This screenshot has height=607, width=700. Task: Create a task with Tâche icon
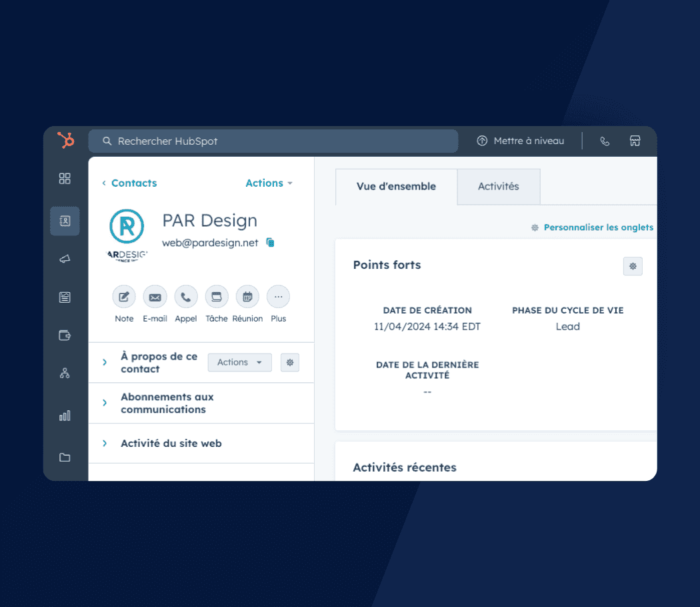click(x=217, y=297)
